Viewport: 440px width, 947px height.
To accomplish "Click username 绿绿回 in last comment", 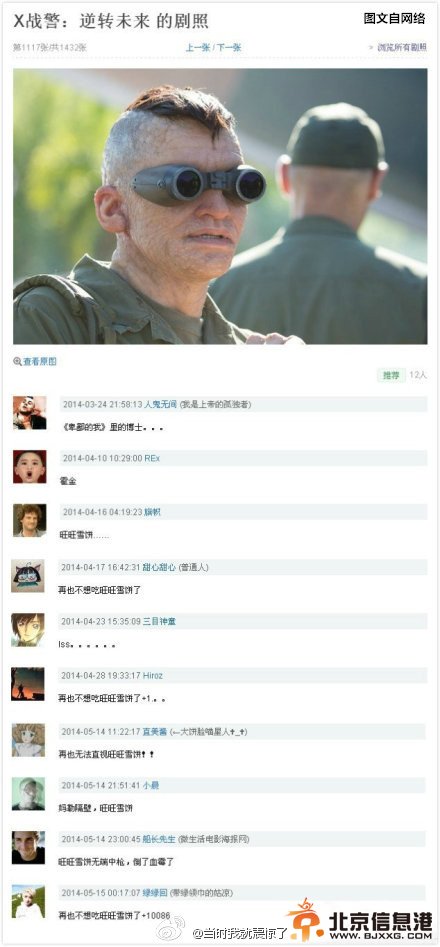I will 155,893.
